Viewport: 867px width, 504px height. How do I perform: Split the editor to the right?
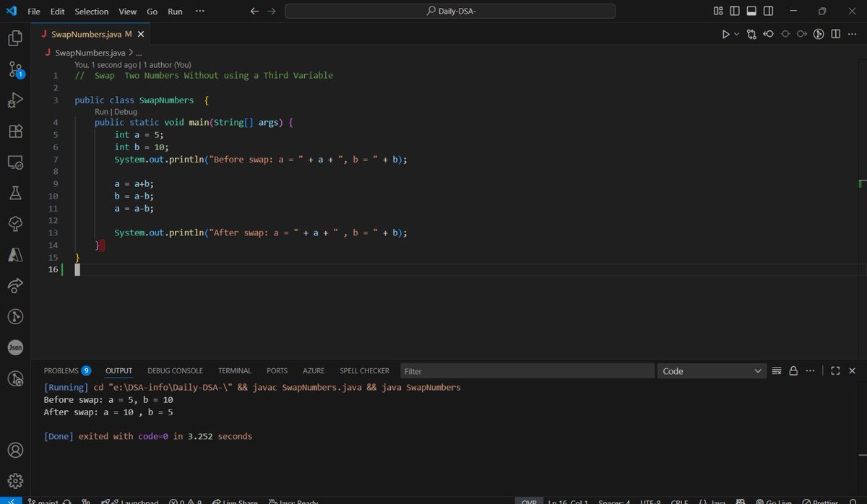coord(835,34)
